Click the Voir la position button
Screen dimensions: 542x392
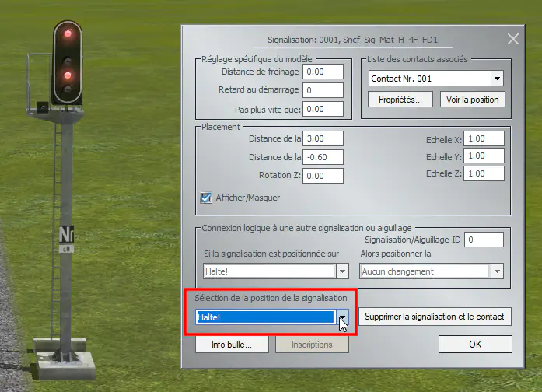473,100
